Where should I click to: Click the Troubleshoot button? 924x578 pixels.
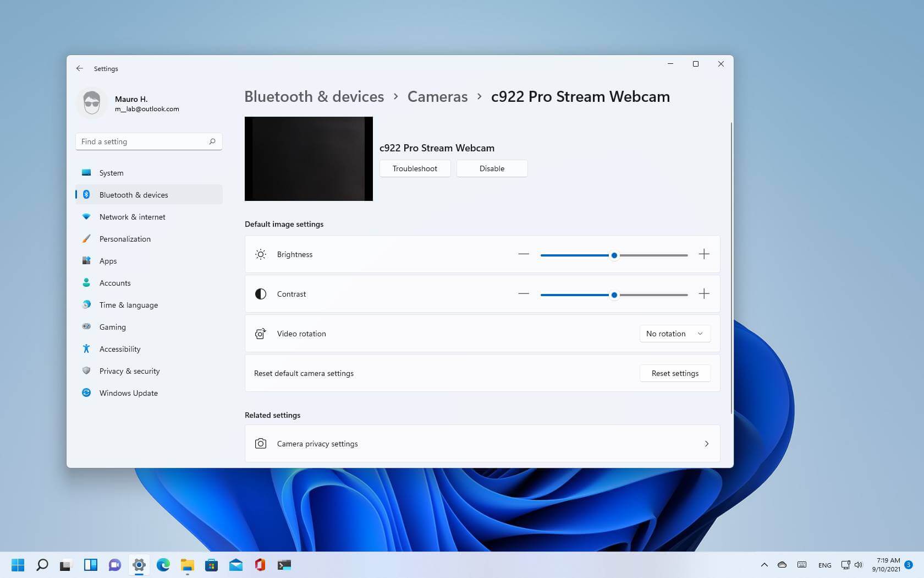(x=415, y=168)
